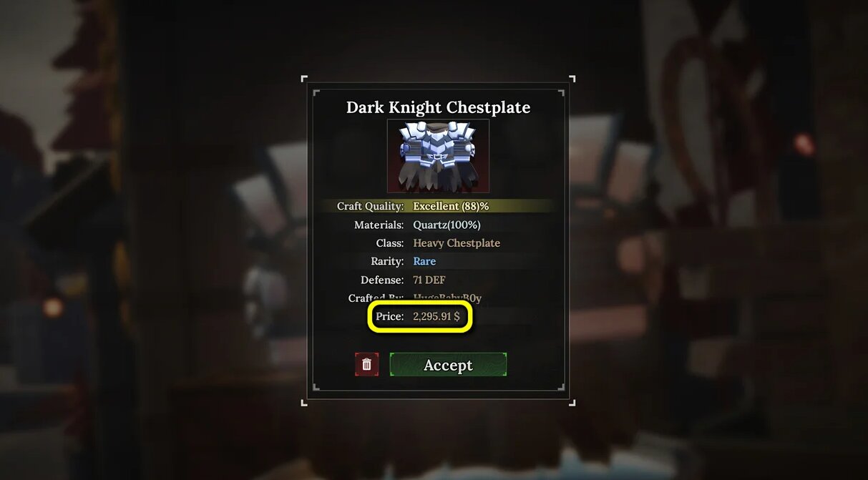Click the yellow craft quality bar
Image resolution: width=868 pixels, height=480 pixels.
pyautogui.click(x=438, y=206)
